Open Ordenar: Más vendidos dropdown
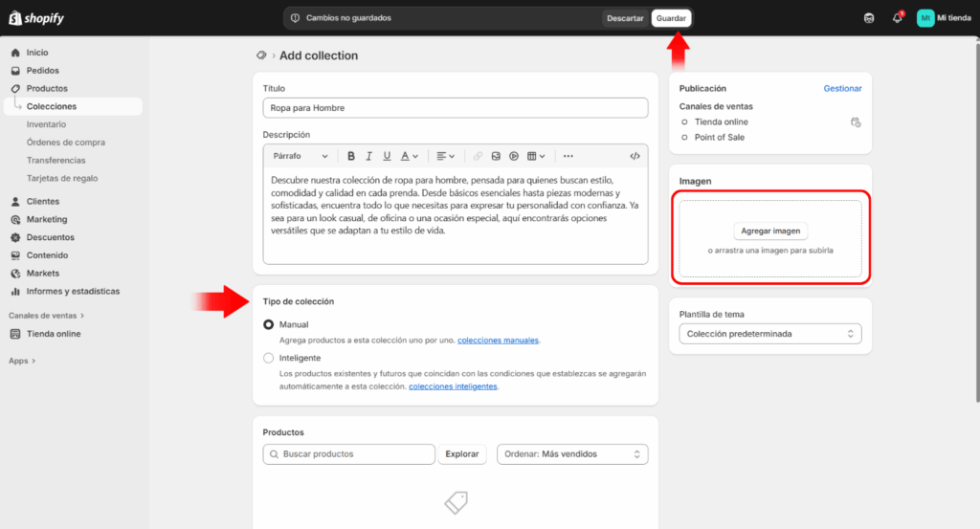The image size is (980, 529). click(571, 454)
